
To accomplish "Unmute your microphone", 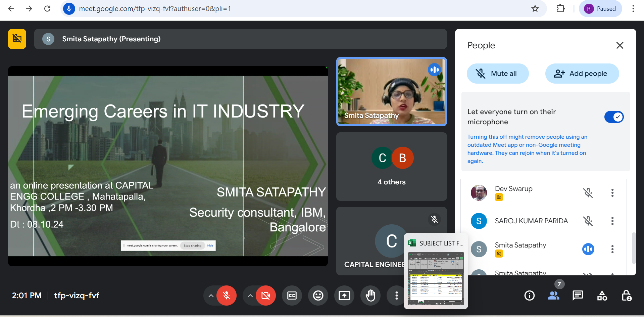I will coord(227,296).
